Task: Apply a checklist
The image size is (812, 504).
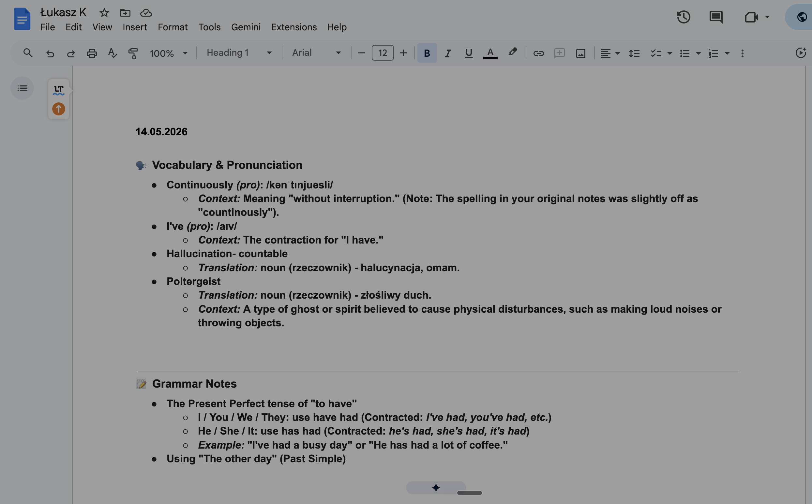Action: pyautogui.click(x=656, y=53)
